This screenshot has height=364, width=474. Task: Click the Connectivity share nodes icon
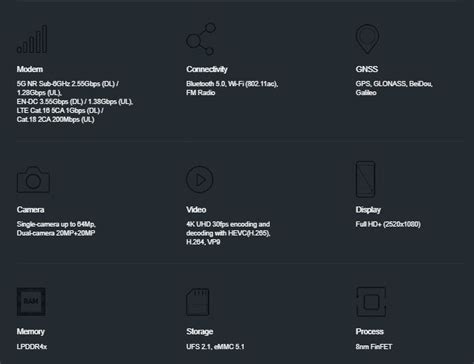[201, 39]
